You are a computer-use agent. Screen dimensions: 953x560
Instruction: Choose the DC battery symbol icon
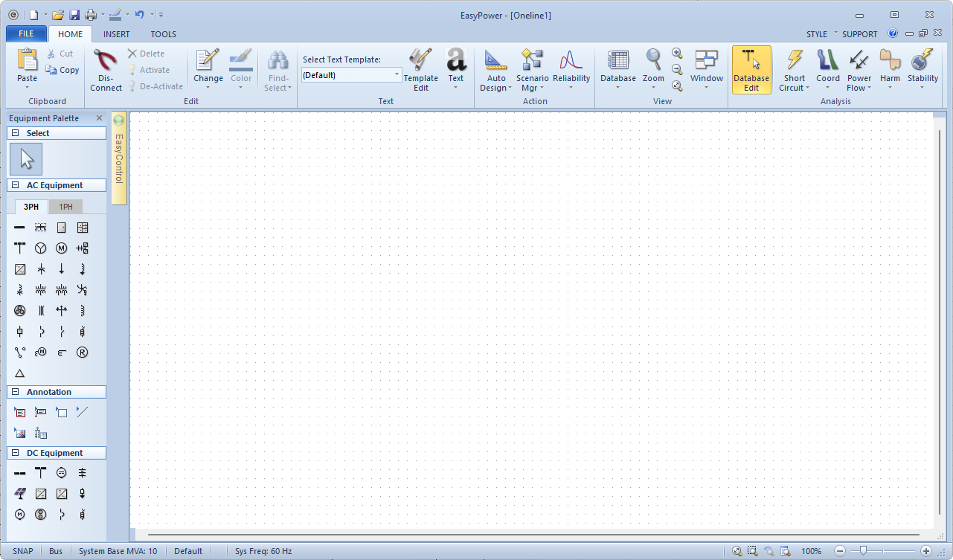coord(83,473)
